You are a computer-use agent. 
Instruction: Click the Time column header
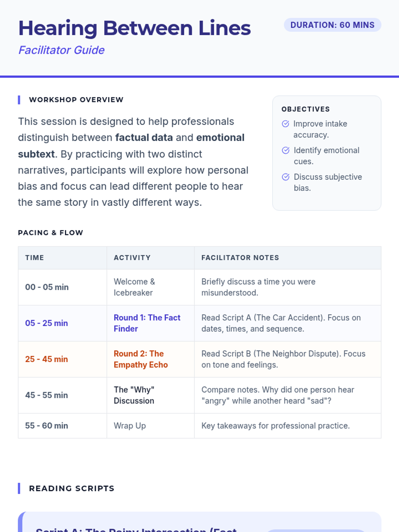pyautogui.click(x=35, y=258)
